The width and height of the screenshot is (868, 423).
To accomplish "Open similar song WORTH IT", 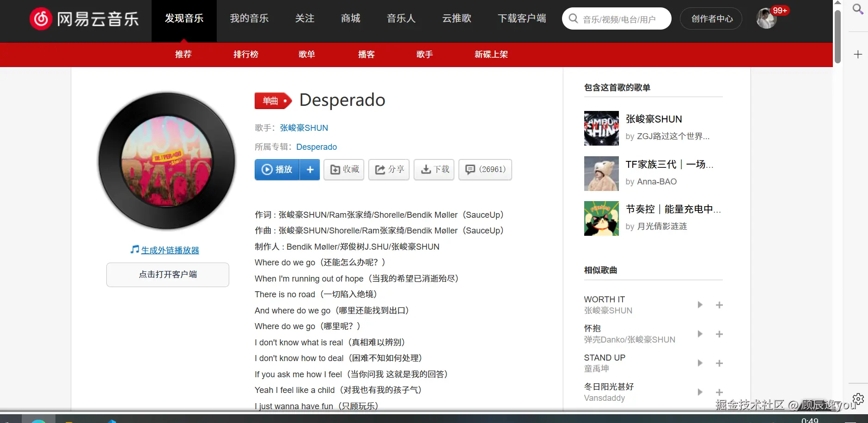I will click(604, 300).
